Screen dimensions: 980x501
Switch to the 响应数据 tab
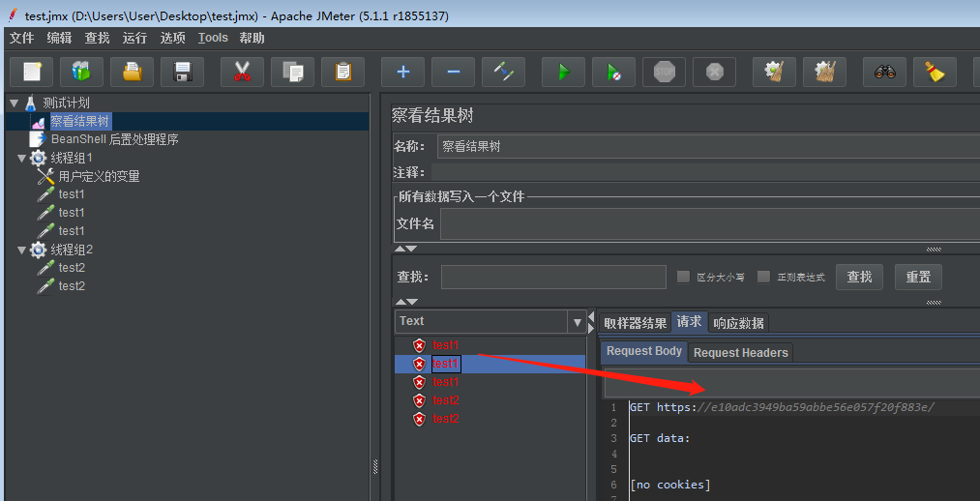pos(738,323)
